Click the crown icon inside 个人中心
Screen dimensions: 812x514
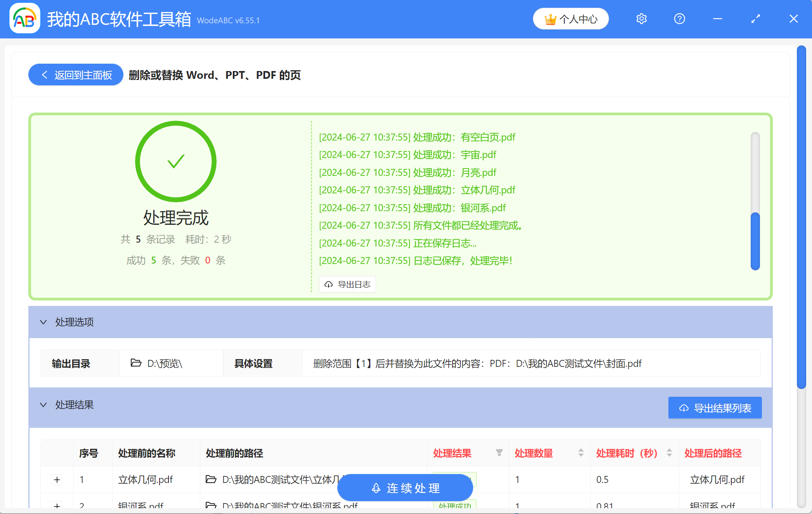click(551, 18)
